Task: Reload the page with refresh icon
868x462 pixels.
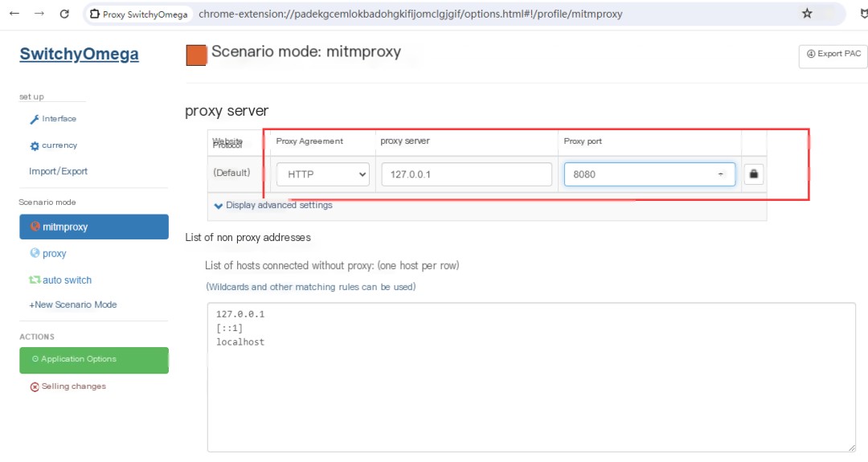Action: (x=64, y=14)
